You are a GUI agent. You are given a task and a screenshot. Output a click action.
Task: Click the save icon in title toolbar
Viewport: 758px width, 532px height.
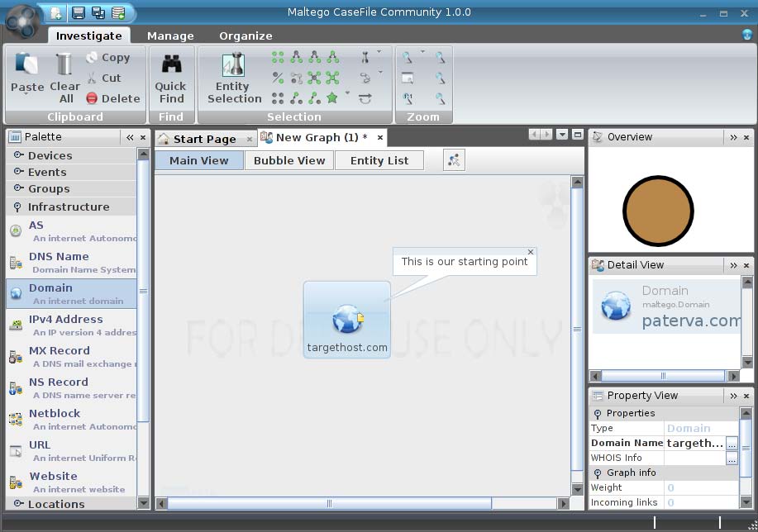point(78,12)
